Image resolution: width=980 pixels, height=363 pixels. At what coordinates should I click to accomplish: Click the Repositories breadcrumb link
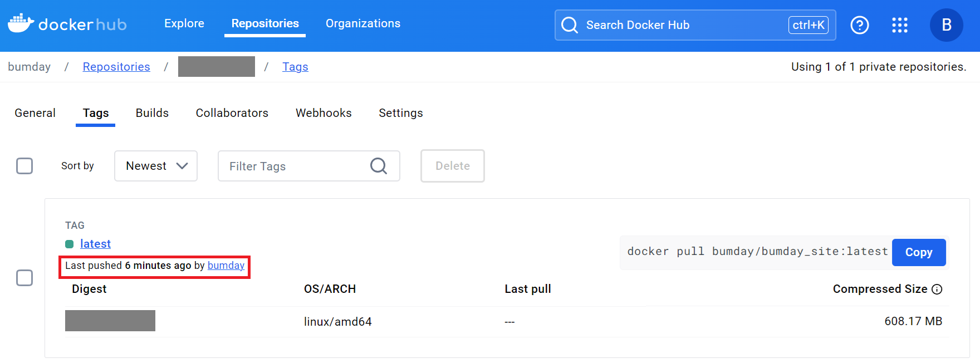[x=116, y=67]
